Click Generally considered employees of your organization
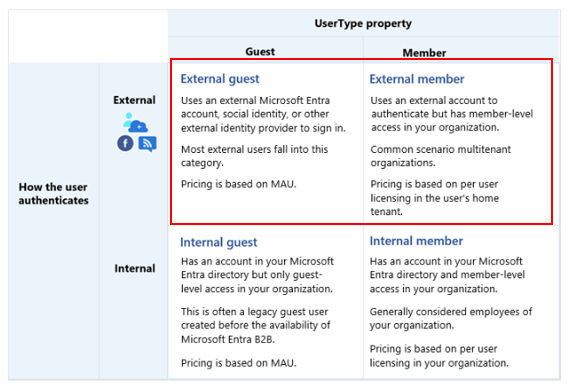The height and width of the screenshot is (384, 569). (x=451, y=318)
